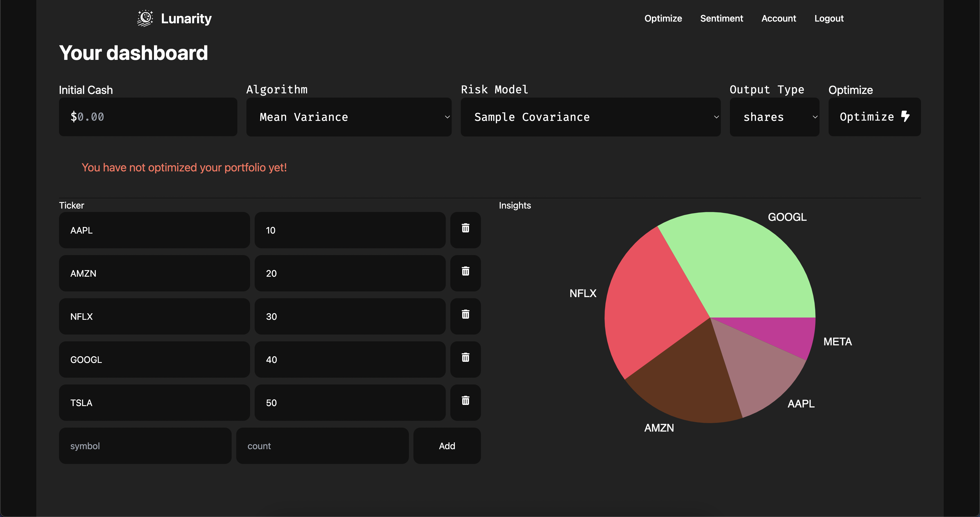Click the Logout link
Viewport: 980px width, 517px height.
829,18
